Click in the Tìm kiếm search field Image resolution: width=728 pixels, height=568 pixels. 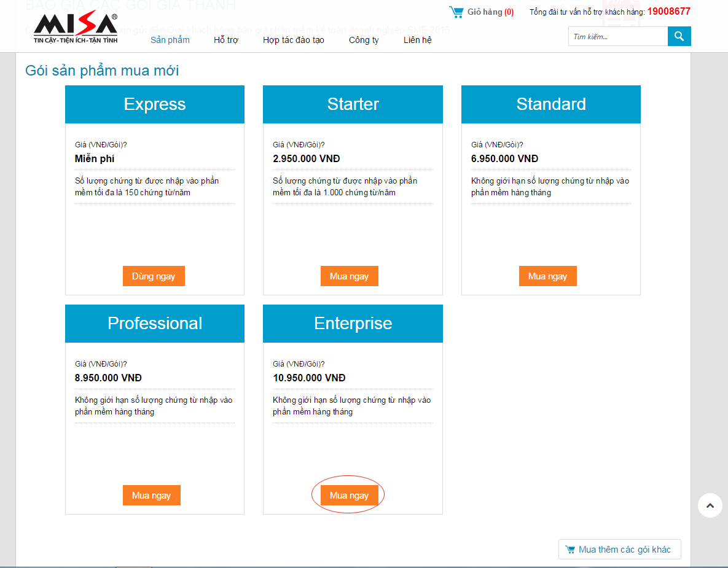(x=617, y=36)
